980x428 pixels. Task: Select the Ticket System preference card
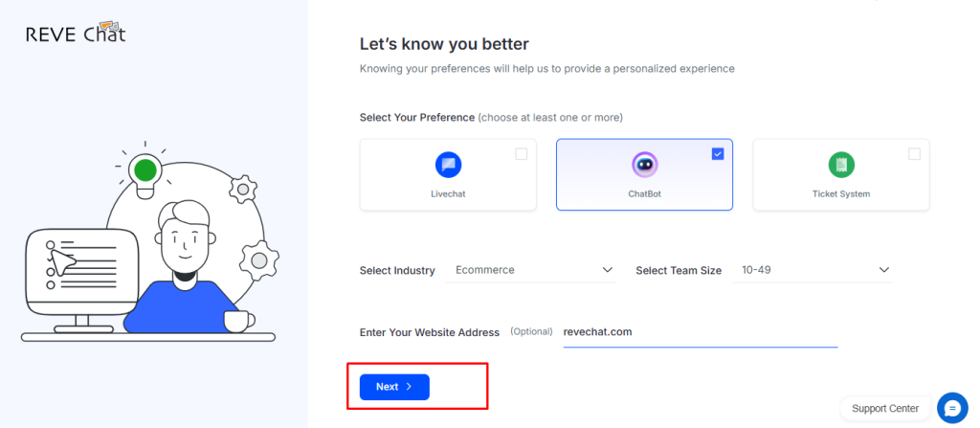point(841,174)
